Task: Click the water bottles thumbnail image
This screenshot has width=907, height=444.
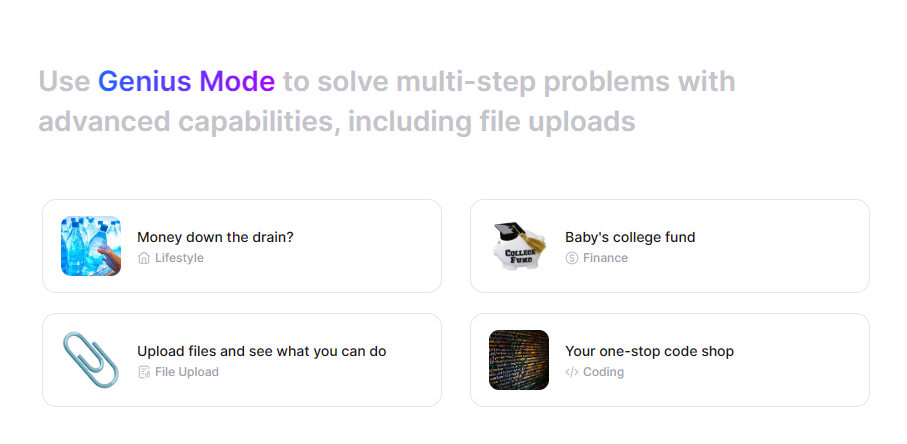Action: coord(91,246)
